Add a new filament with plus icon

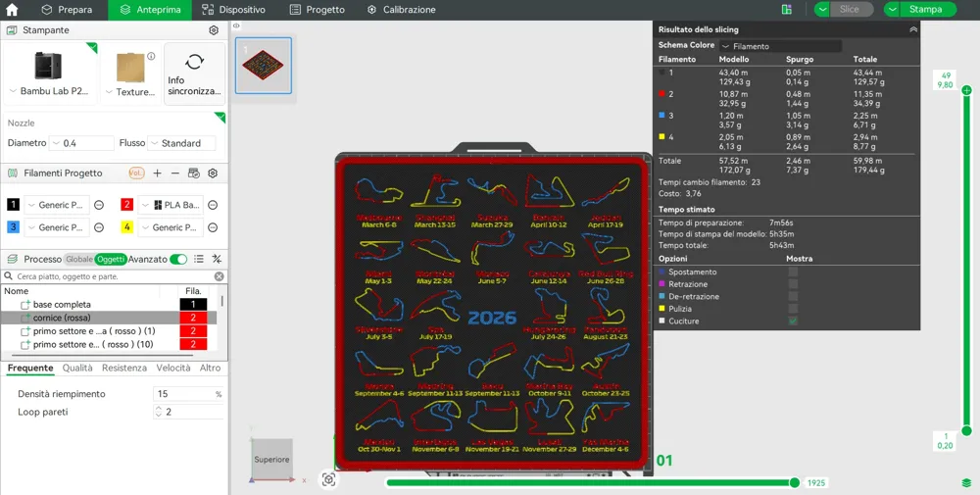pos(158,173)
